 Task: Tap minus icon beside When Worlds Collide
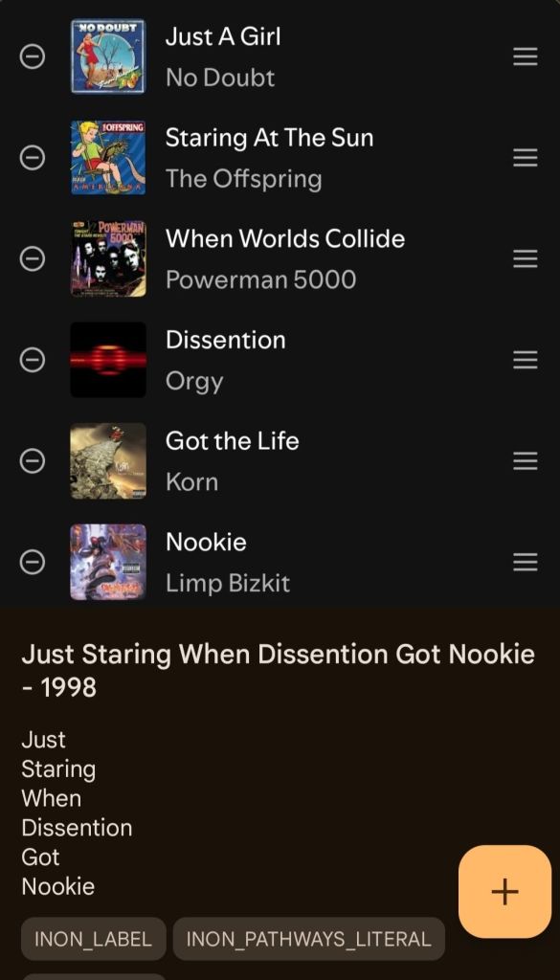[33, 258]
